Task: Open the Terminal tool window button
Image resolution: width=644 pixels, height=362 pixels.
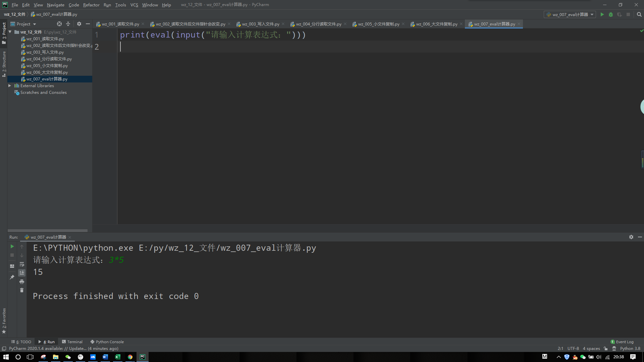Action: click(72, 342)
